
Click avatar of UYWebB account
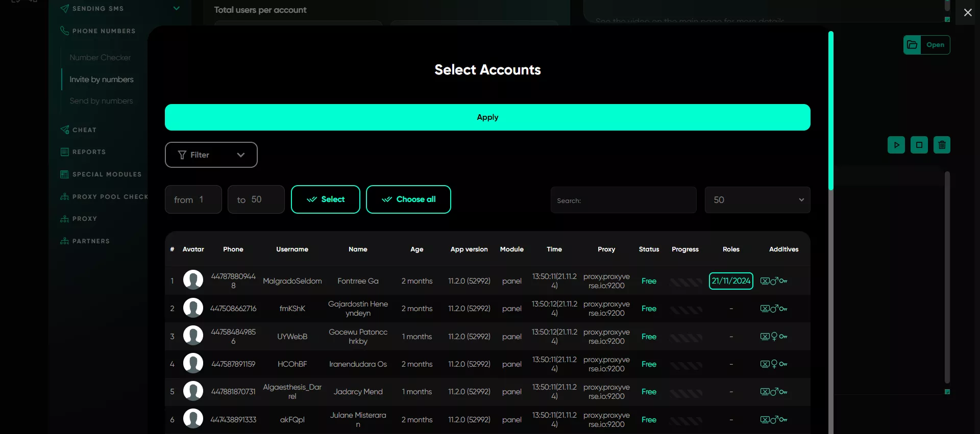pos(193,336)
